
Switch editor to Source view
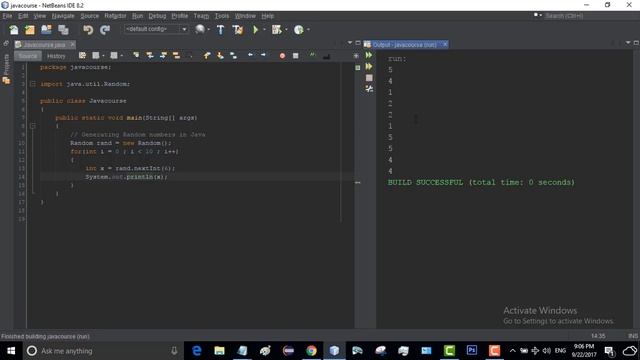tap(28, 56)
